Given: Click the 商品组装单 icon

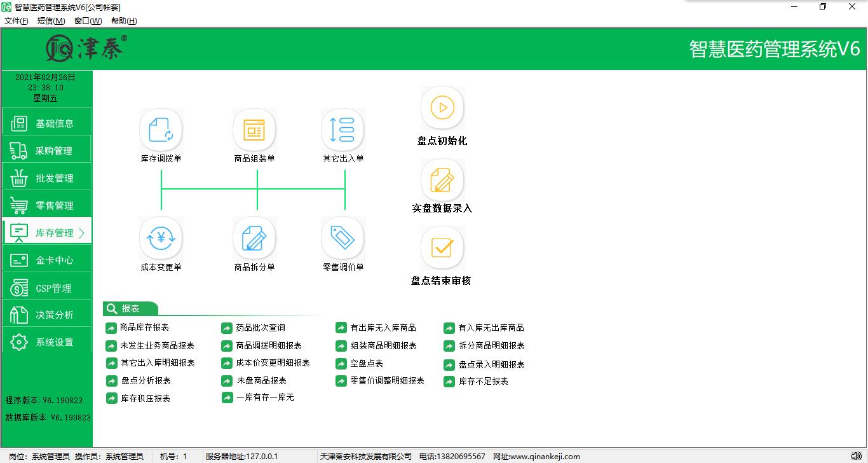Looking at the screenshot, I should tap(254, 130).
